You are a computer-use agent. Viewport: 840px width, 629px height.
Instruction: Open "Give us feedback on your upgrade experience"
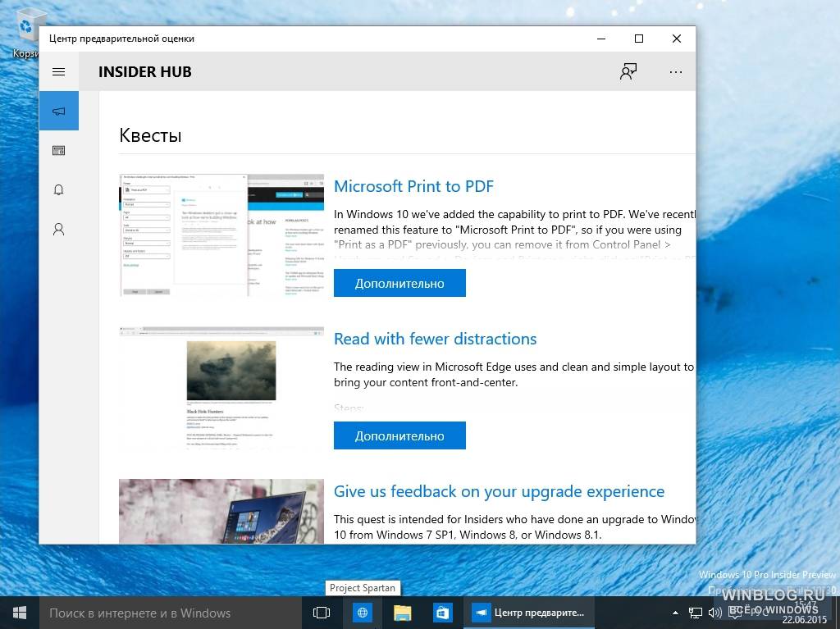click(499, 491)
